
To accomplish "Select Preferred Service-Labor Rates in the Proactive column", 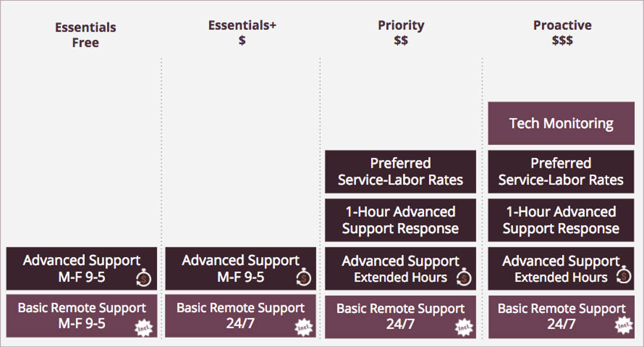I will (x=561, y=171).
